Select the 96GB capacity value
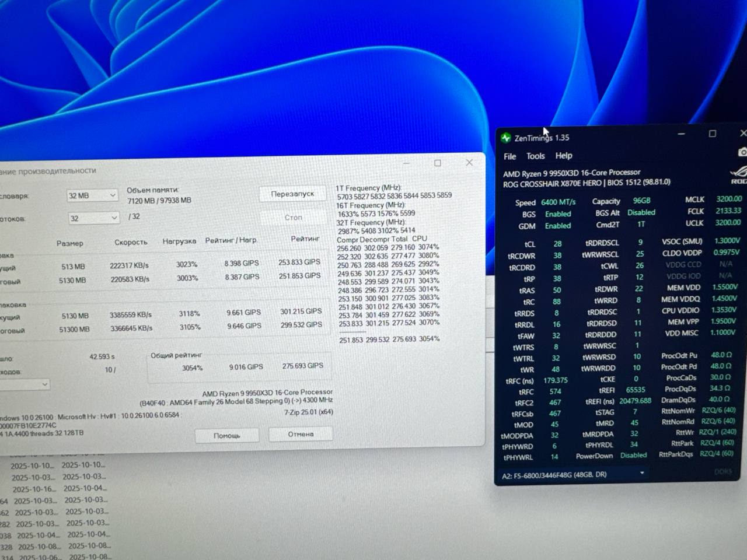Image resolution: width=747 pixels, height=560 pixels. [x=641, y=201]
